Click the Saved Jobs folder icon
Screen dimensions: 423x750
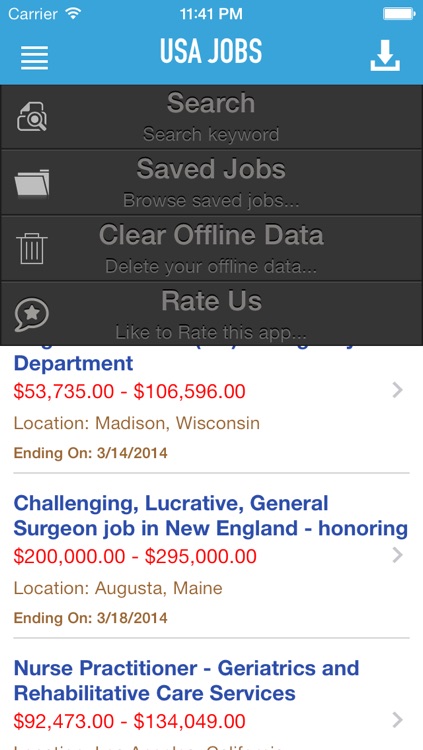pos(32,183)
